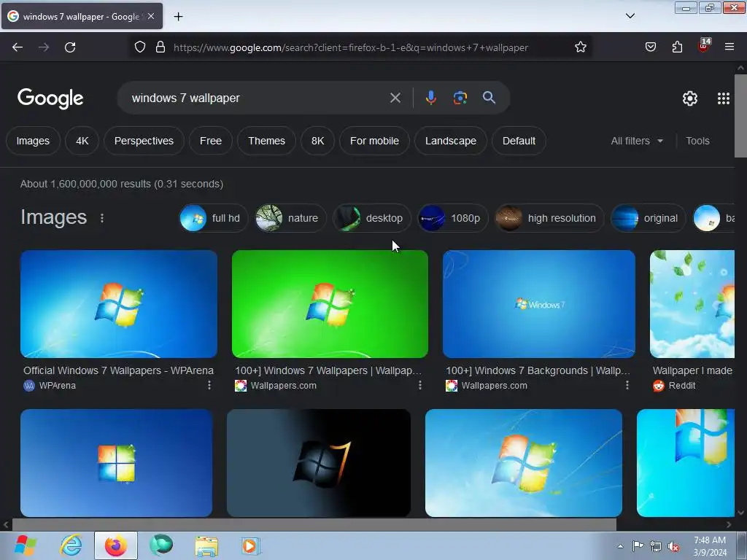Click the vertical page scrollbar thumb
The height and width of the screenshot is (560, 747).
click(740, 116)
